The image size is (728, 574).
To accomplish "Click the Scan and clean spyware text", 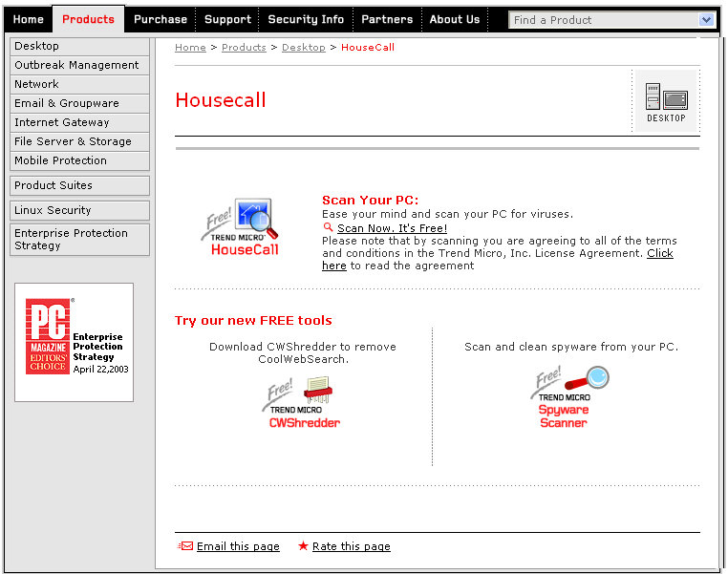I will [x=571, y=347].
